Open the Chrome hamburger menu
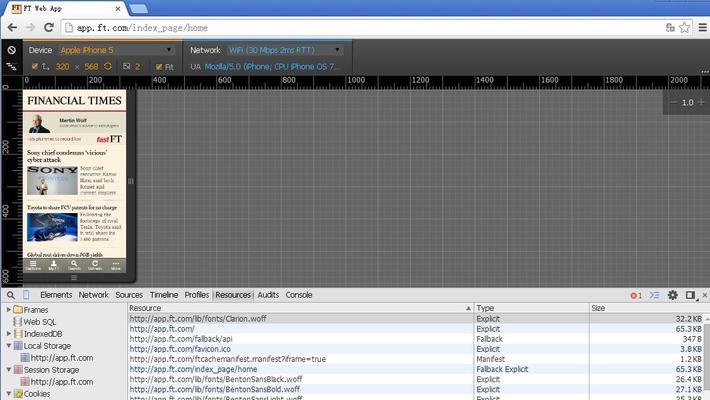The width and height of the screenshot is (710, 400). (x=702, y=28)
